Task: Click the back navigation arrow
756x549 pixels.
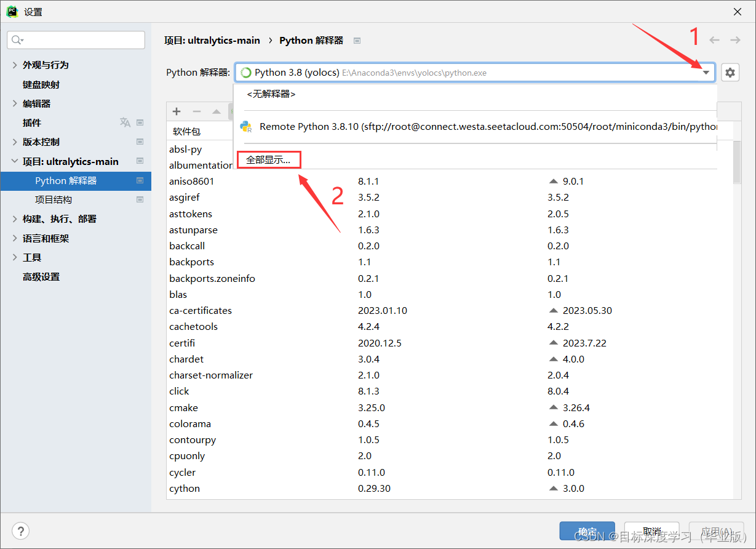Action: click(x=714, y=40)
